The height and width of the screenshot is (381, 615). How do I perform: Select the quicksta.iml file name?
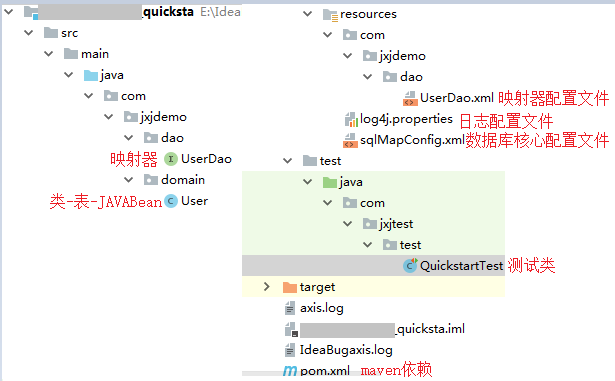coord(431,329)
